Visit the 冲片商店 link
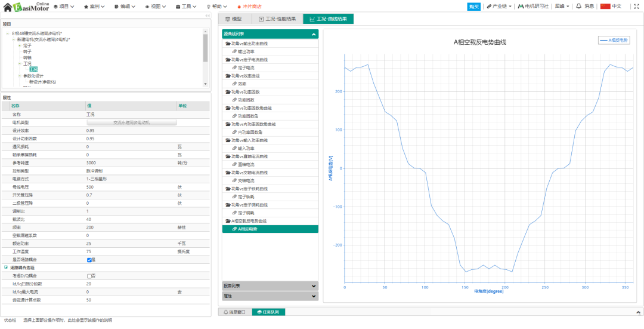Image resolution: width=644 pixels, height=329 pixels. point(249,7)
